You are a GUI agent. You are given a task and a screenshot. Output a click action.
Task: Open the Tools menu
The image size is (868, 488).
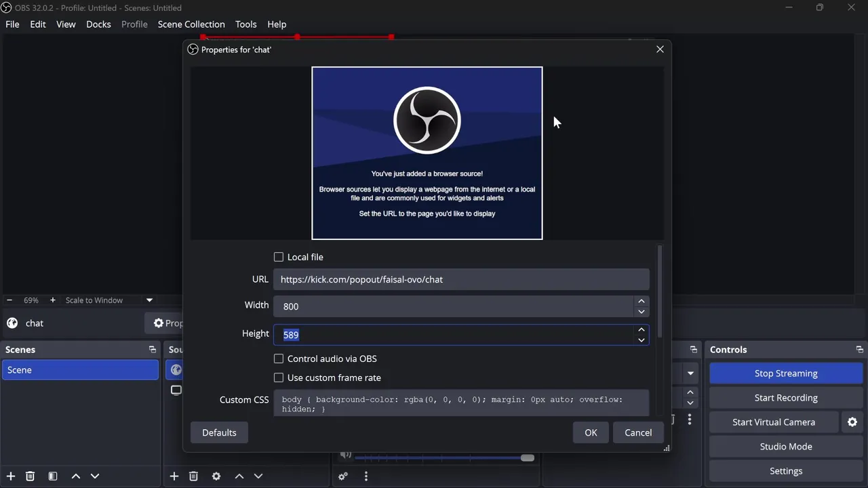coord(246,24)
